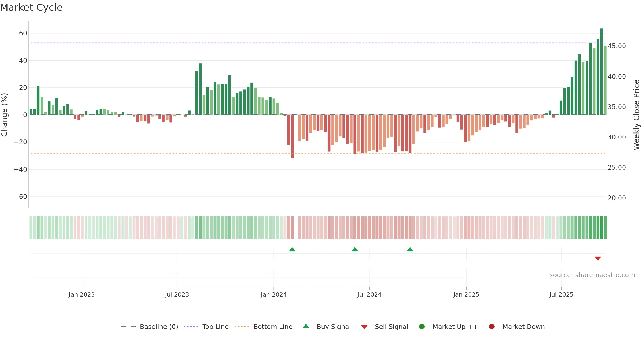Click the Jan 2023 axis label

[x=82, y=295]
